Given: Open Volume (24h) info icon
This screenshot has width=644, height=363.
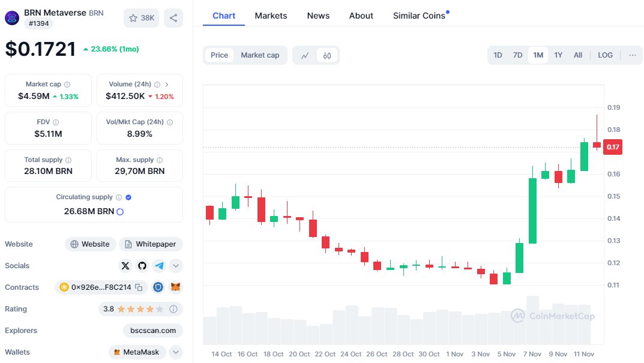Looking at the screenshot, I should click(x=157, y=85).
